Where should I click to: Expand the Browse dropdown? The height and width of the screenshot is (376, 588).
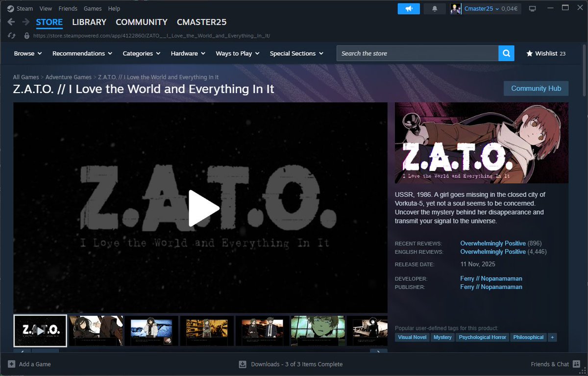(x=28, y=53)
